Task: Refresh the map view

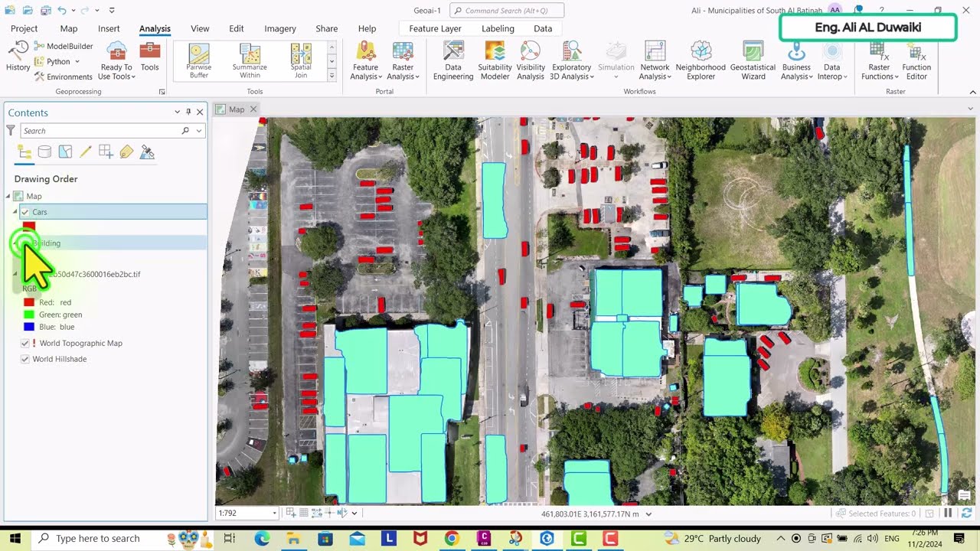Action: point(966,514)
